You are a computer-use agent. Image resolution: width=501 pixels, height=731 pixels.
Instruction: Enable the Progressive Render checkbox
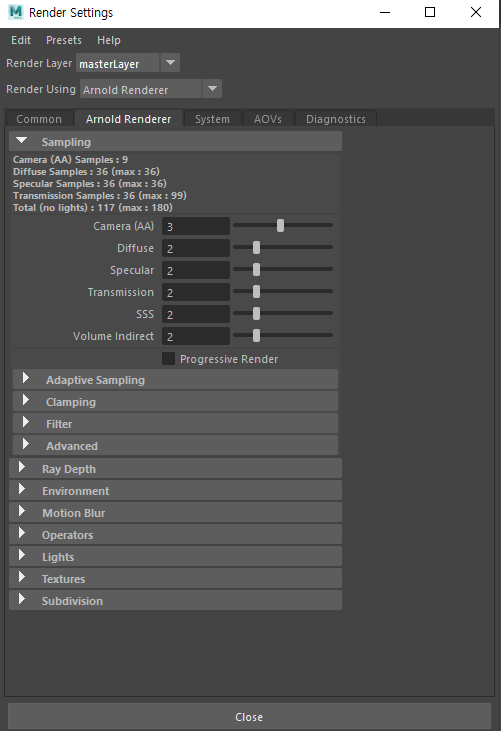tap(168, 359)
